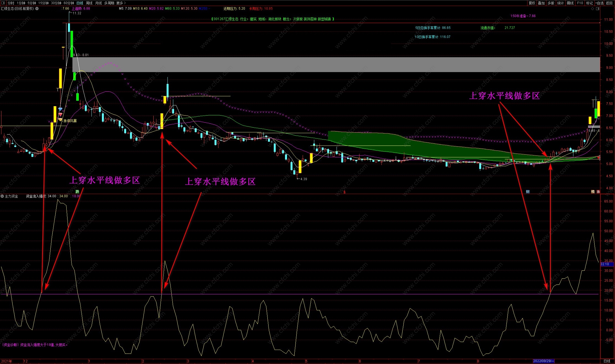Open dropdown next to 汇绿生态 chart title
615x364 pixels.
37,9
